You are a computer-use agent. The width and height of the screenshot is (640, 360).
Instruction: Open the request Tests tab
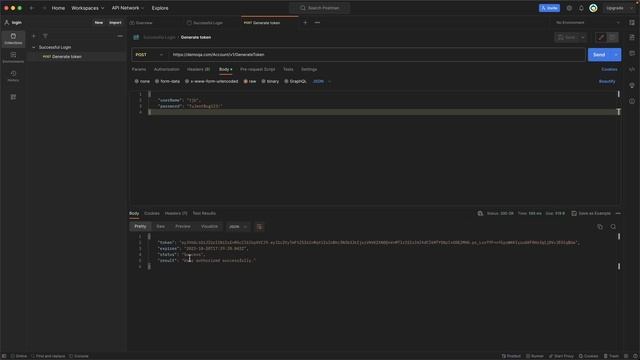point(288,69)
